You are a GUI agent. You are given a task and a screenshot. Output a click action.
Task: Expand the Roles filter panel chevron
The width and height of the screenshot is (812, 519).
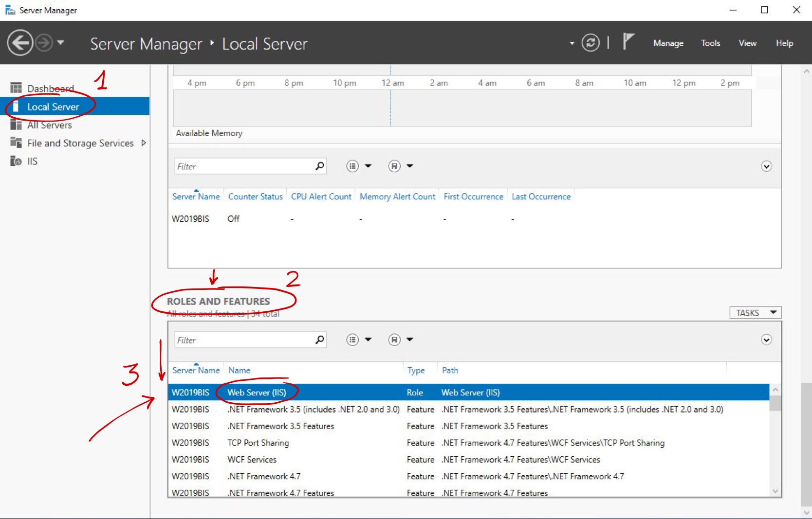tap(766, 340)
